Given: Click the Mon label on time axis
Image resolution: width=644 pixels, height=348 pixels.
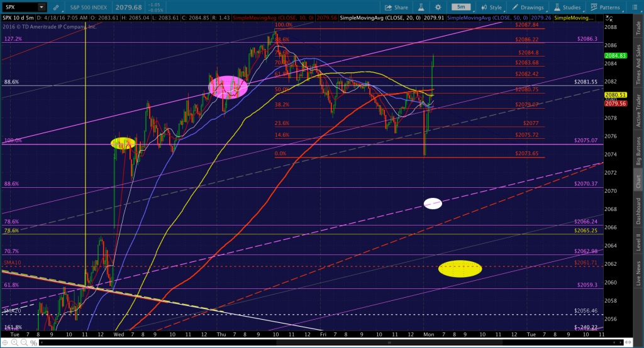Looking at the screenshot, I should click(x=429, y=334).
